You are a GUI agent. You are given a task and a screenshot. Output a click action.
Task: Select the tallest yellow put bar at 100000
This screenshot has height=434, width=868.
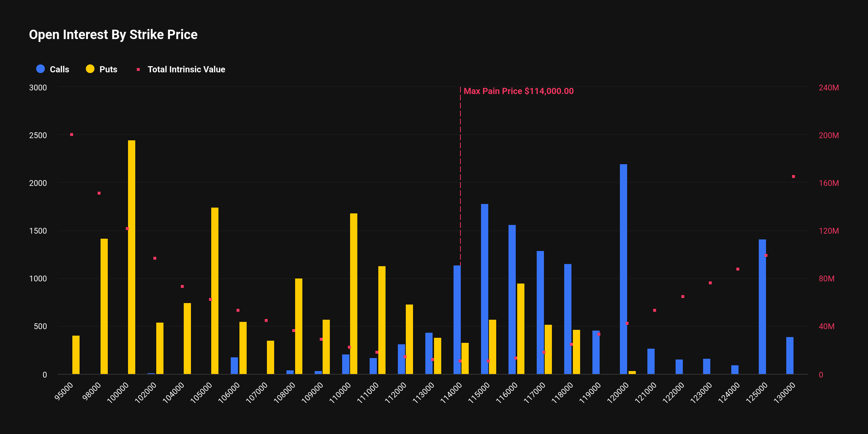pyautogui.click(x=132, y=257)
